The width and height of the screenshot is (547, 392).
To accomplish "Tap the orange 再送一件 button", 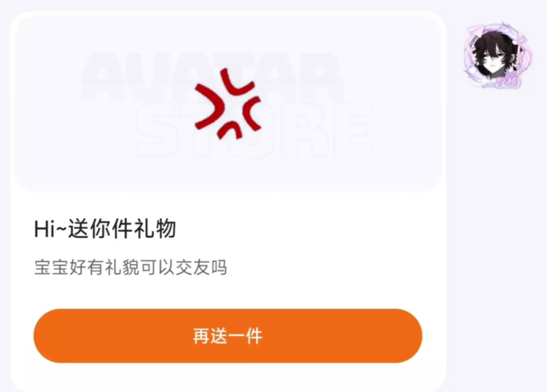I will pos(228,336).
